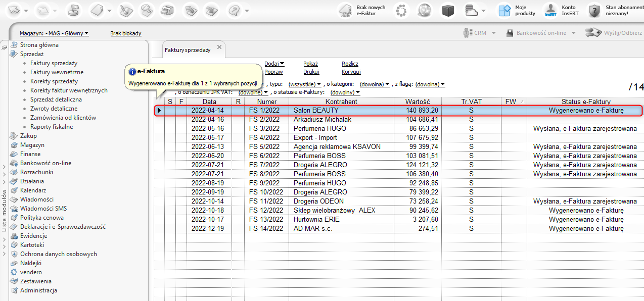Open the z flagą (dowolna) filter dropdown
644x301 pixels.
coord(430,84)
